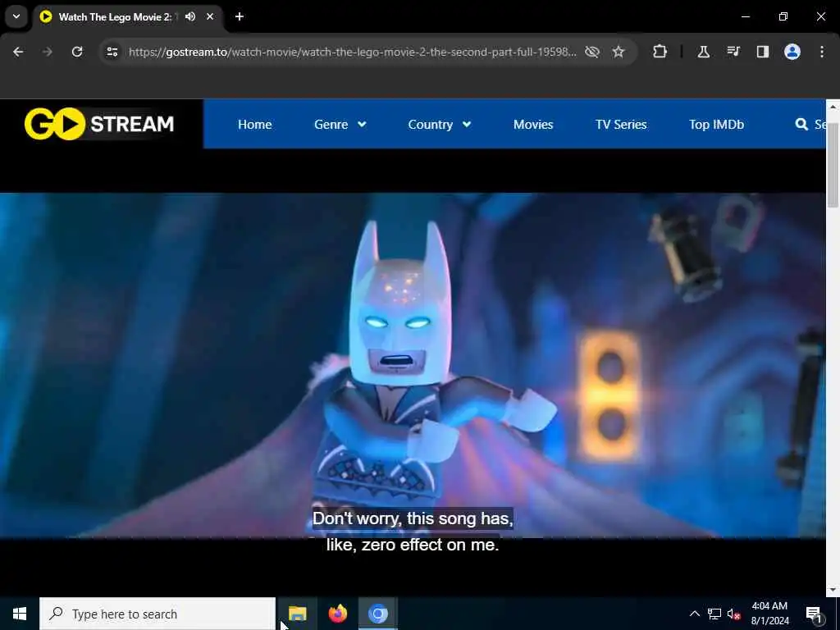This screenshot has width=840, height=630.
Task: Open Chrome three-dot menu
Action: coord(822,52)
